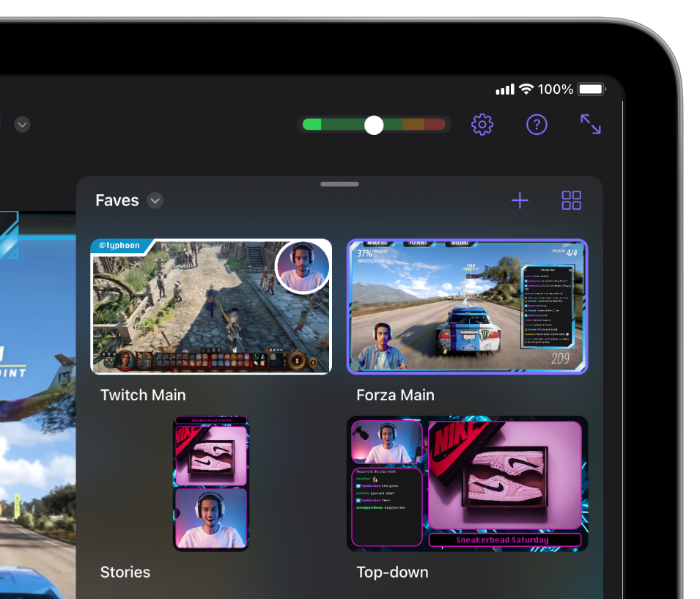Switch to the grid view icon

(571, 200)
